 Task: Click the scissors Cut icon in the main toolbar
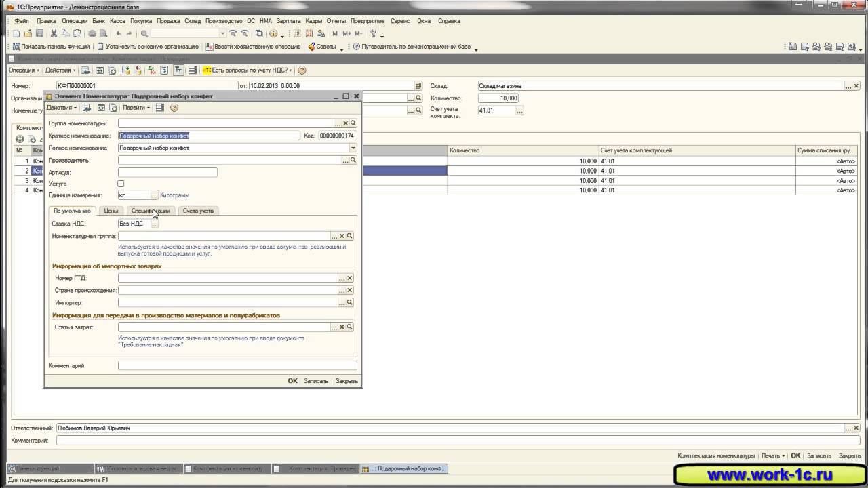coord(54,33)
